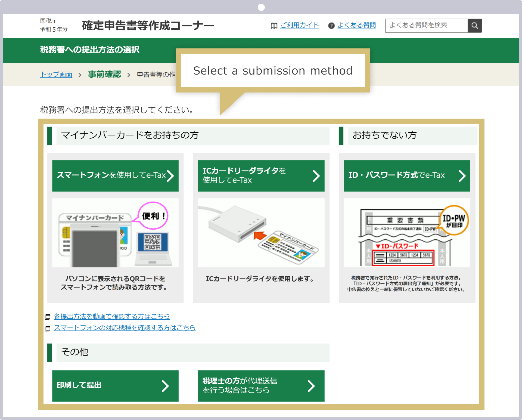Click the 令和5年分 label
The height and width of the screenshot is (420, 522).
pyautogui.click(x=54, y=29)
